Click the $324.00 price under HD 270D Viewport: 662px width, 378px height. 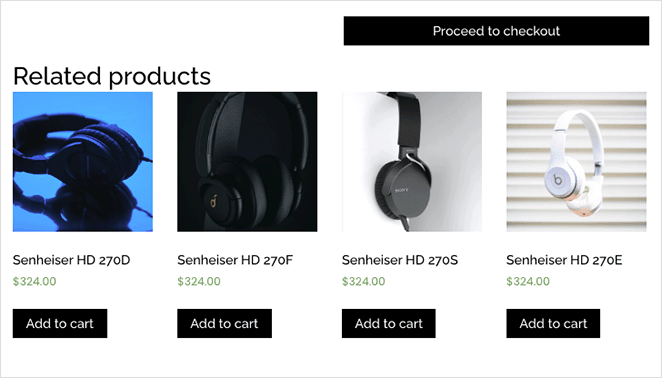(x=34, y=281)
